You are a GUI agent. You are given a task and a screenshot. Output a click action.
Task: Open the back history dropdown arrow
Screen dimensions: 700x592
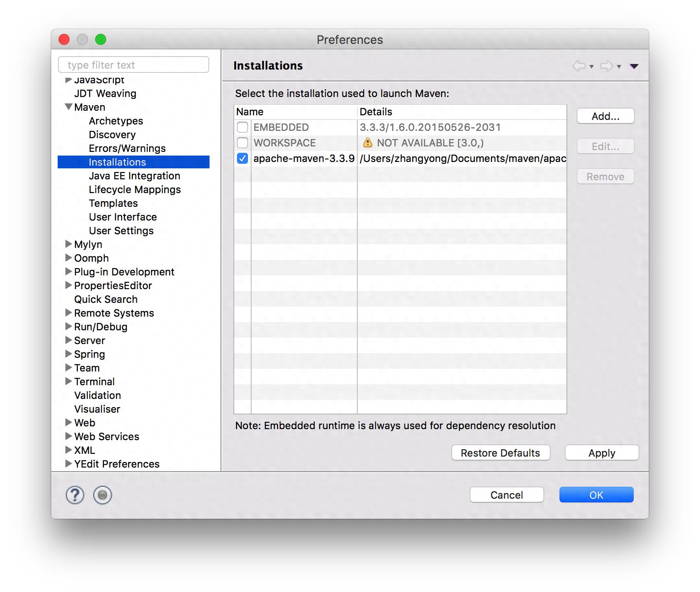click(592, 66)
